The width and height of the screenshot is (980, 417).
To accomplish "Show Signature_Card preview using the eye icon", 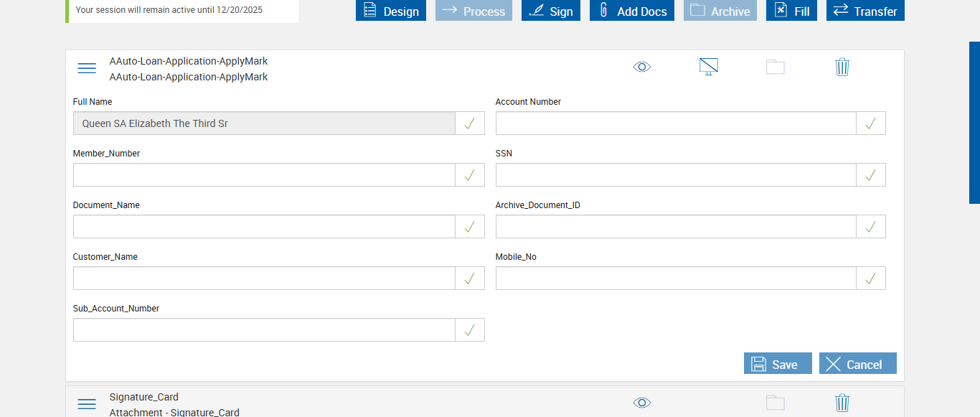I will click(x=642, y=403).
